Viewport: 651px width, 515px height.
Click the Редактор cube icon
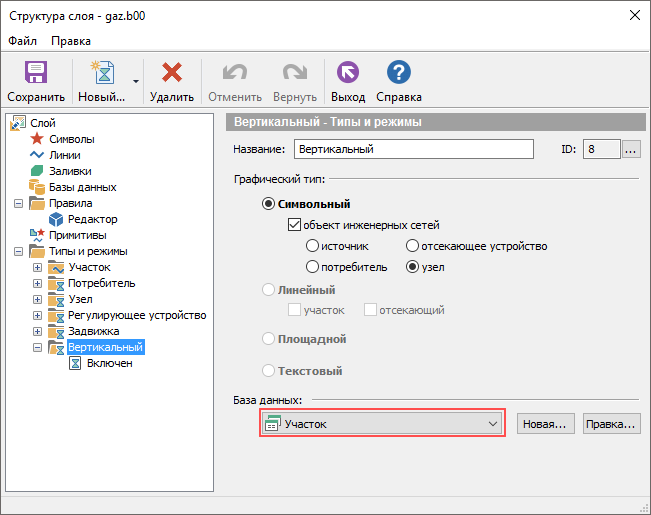[x=56, y=219]
